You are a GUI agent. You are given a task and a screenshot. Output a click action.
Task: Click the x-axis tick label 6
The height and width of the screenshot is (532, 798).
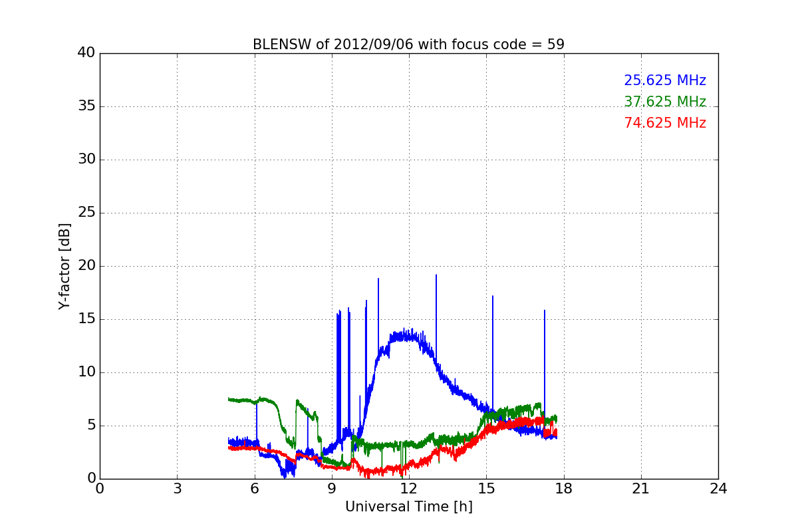click(254, 489)
